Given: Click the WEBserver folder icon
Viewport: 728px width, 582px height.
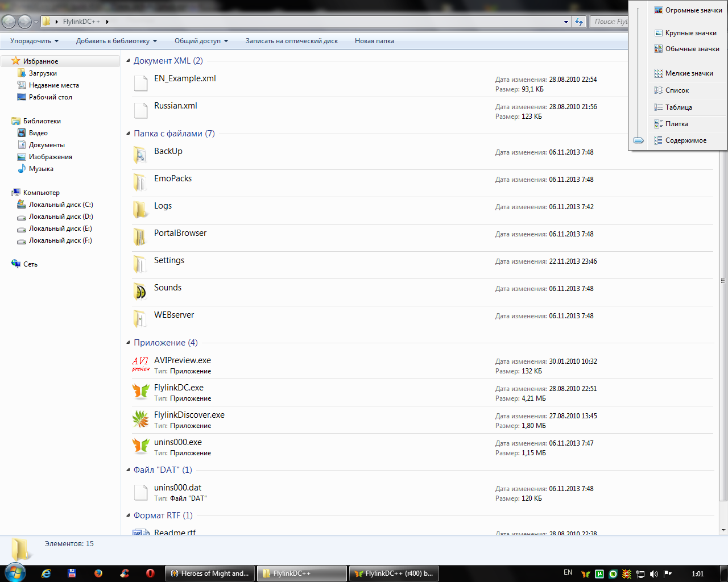Looking at the screenshot, I should point(140,318).
